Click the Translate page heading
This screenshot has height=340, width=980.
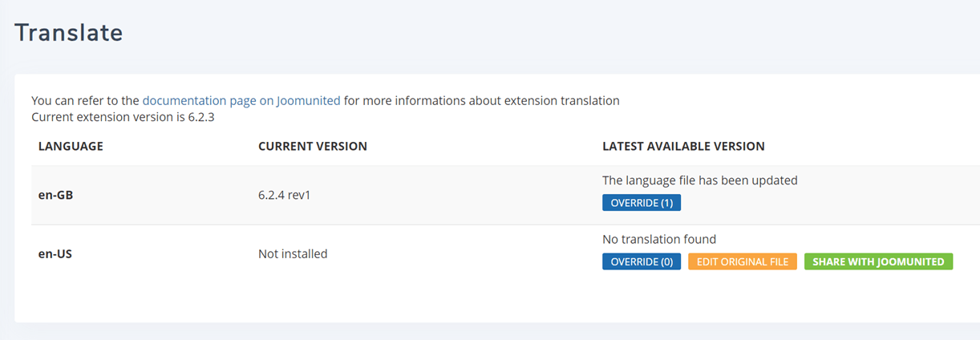tap(69, 33)
